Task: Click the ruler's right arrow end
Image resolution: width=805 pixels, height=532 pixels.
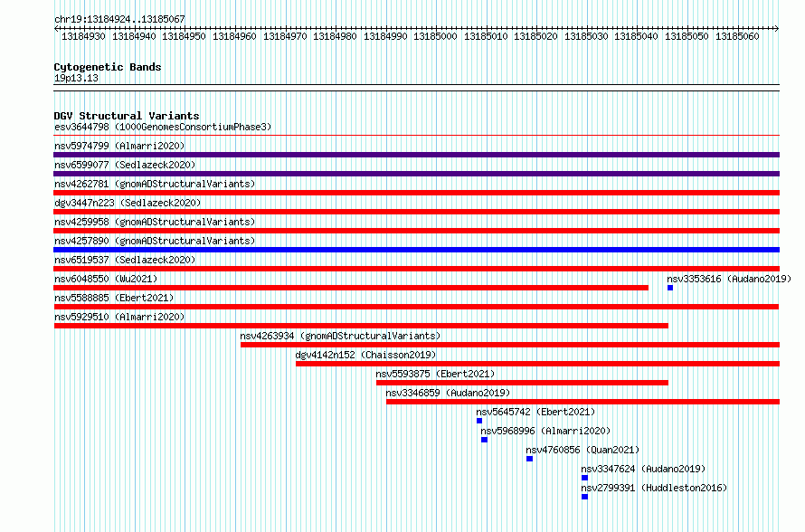Action: 777,29
